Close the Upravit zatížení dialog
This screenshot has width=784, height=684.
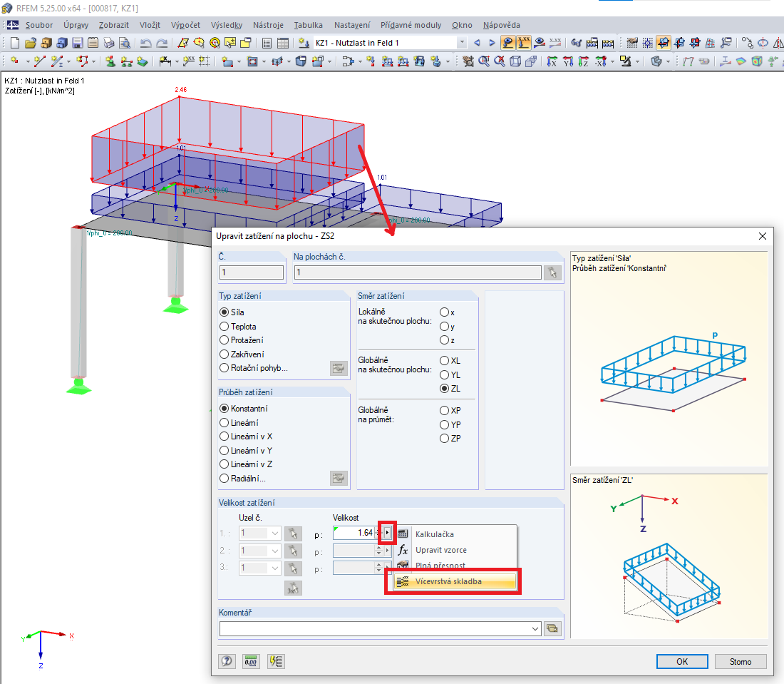point(763,236)
